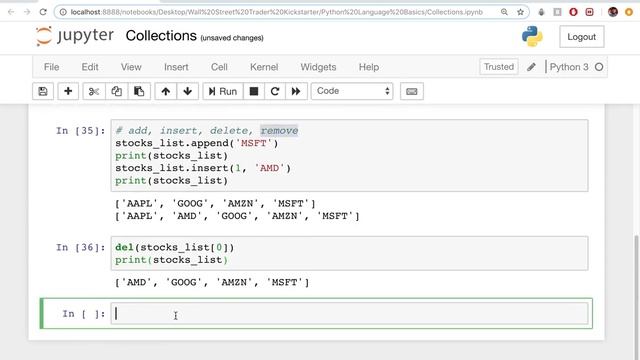This screenshot has height=360, width=640.
Task: Click the Python 3 kernel name
Action: click(x=569, y=67)
